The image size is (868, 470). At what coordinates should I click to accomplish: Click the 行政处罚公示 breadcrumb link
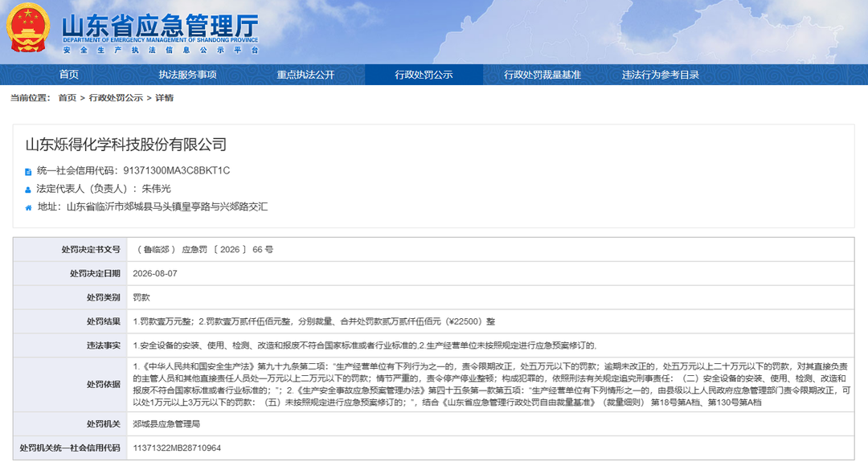[116, 98]
